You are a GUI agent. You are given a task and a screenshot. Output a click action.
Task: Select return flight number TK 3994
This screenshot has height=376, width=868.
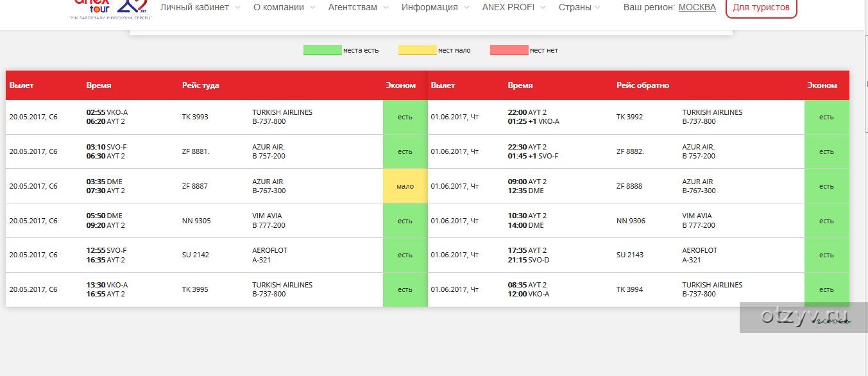point(629,289)
